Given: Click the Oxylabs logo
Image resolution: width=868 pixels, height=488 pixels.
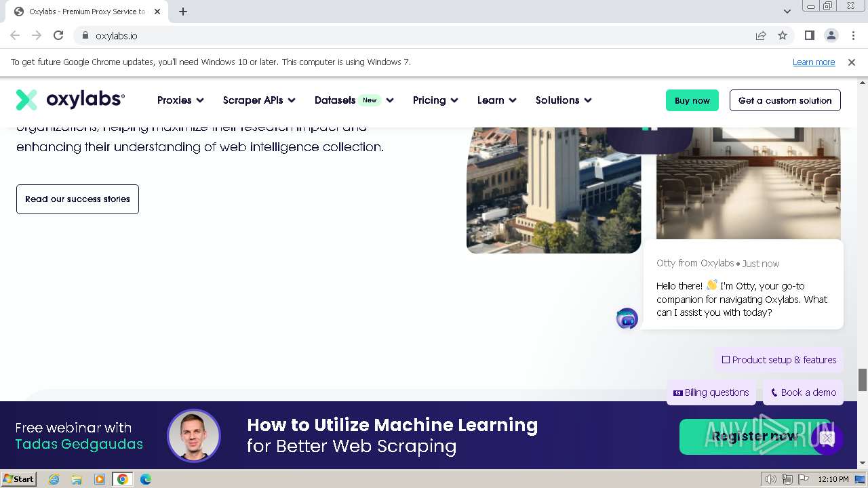Looking at the screenshot, I should coord(71,100).
